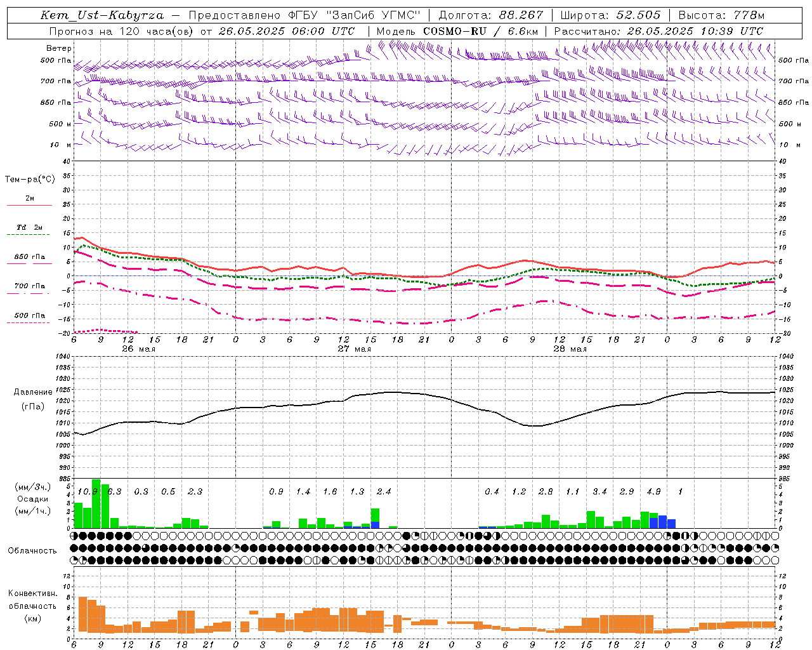Click the 3.4 precipitation total
The width and height of the screenshot is (812, 650).
pos(599,492)
